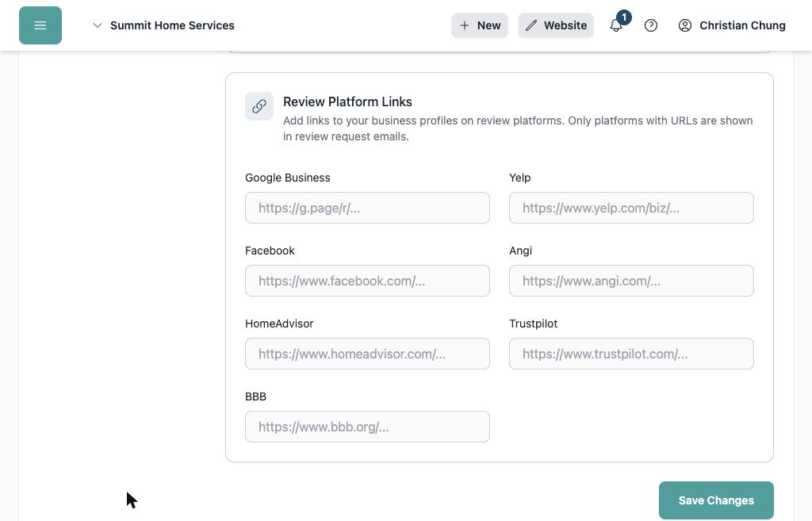
Task: Click the user avatar icon
Action: click(x=684, y=25)
